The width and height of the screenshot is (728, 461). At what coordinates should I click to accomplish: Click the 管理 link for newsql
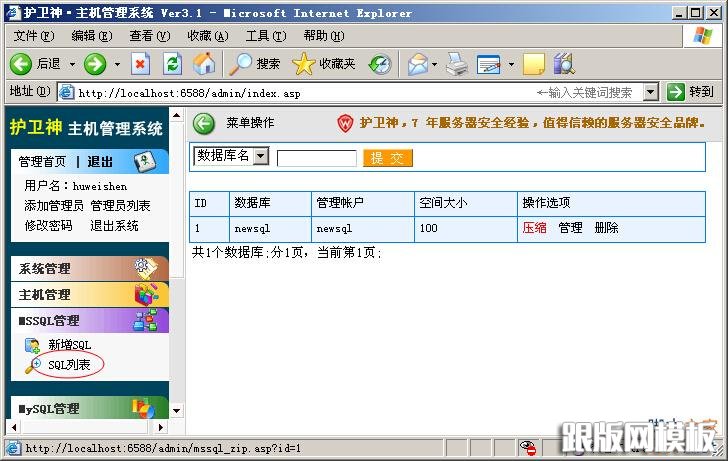tap(571, 228)
